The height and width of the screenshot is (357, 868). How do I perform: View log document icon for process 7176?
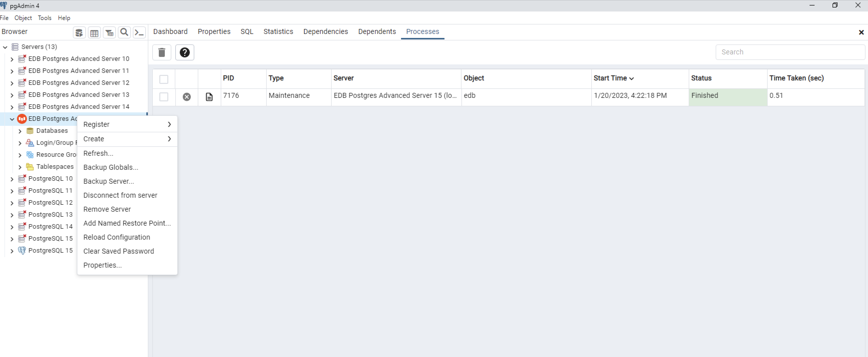pos(209,97)
